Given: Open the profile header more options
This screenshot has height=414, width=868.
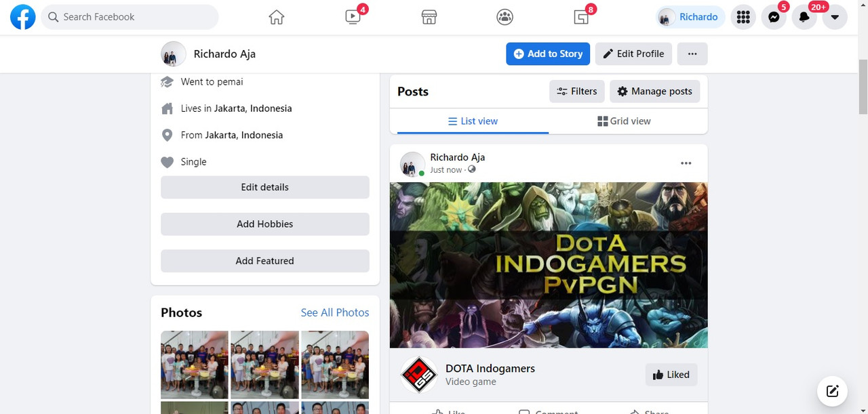Looking at the screenshot, I should pos(692,54).
